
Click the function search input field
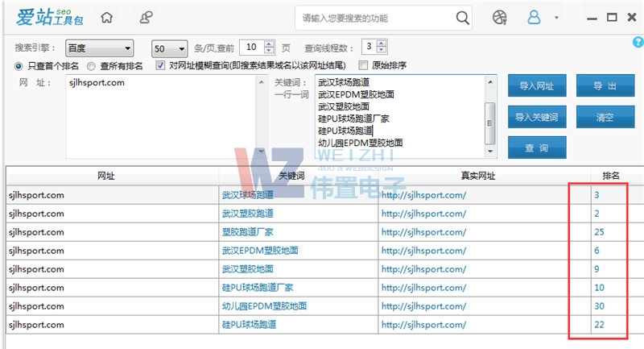[x=374, y=17]
